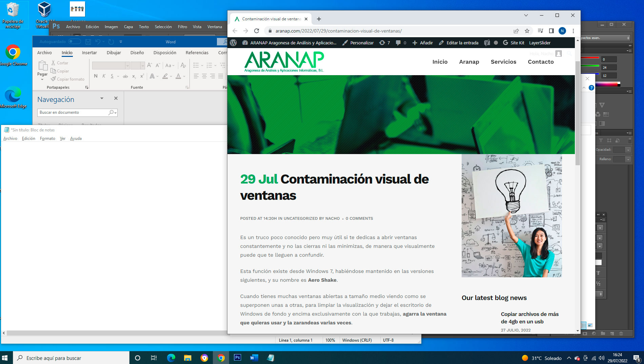Toggle bold N in Word ribbon

pos(96,76)
